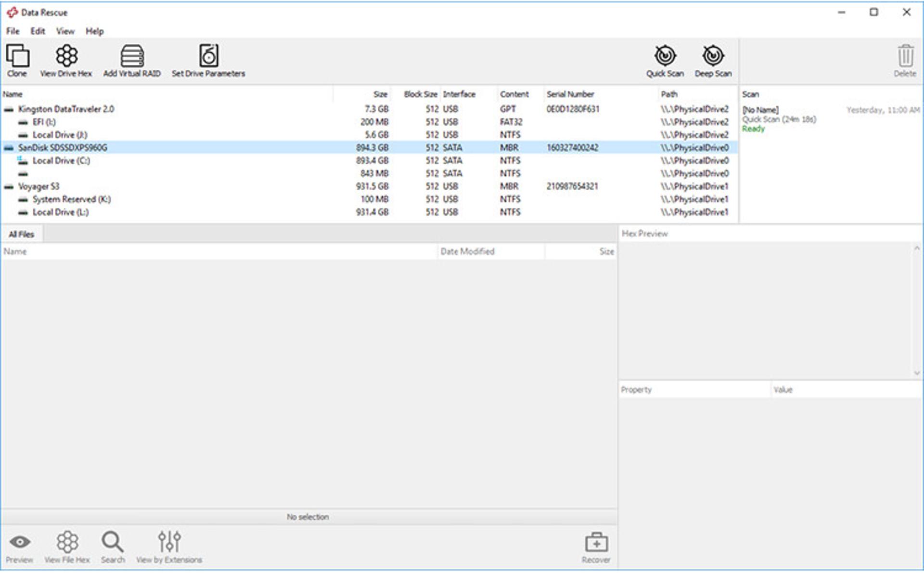Open the File menu
924x573 pixels.
[x=13, y=31]
